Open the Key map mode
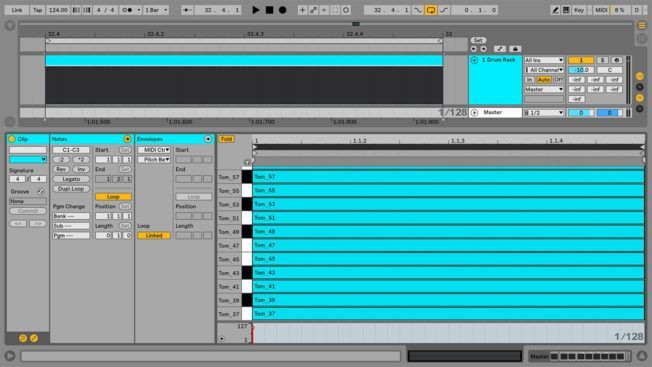This screenshot has height=367, width=652. [579, 10]
